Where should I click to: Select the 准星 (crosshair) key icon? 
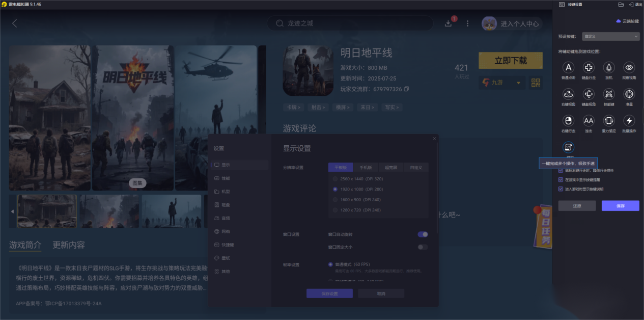pyautogui.click(x=629, y=94)
